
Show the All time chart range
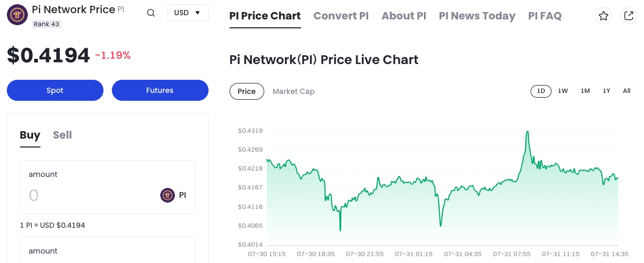click(627, 91)
